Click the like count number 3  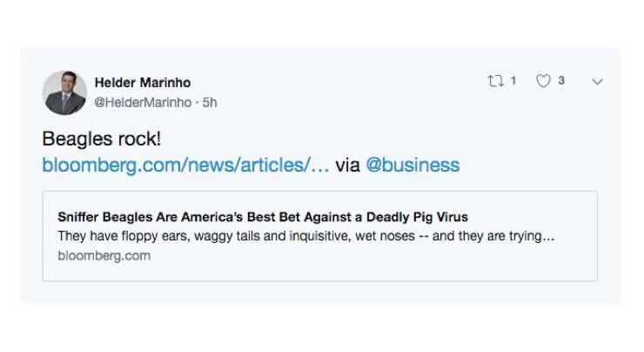[561, 81]
